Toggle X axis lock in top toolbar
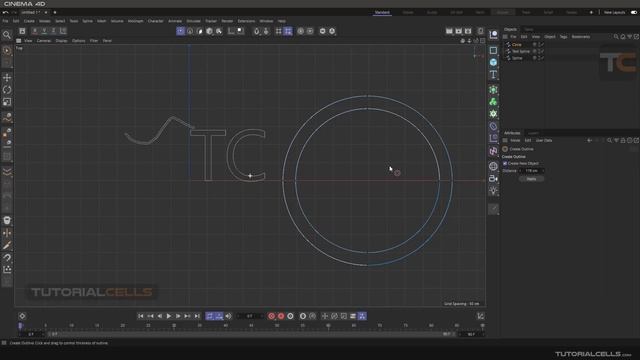640x360 pixels. [x=35, y=31]
